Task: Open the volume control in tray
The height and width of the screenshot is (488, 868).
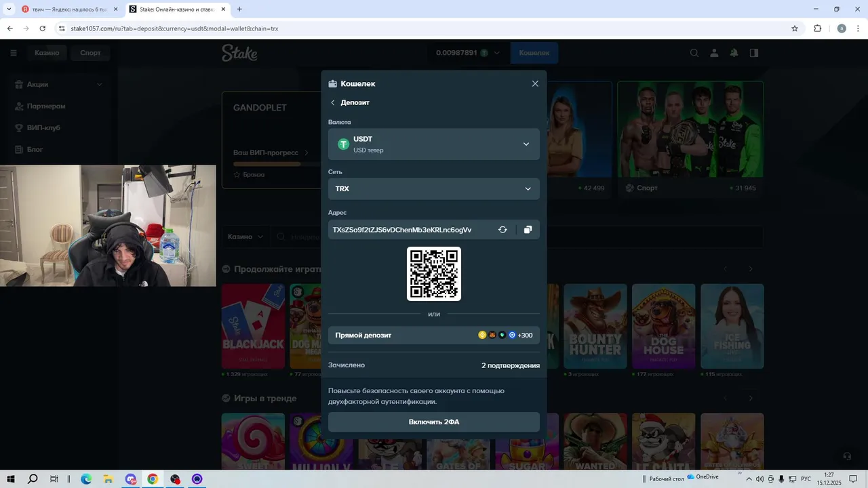Action: [759, 479]
